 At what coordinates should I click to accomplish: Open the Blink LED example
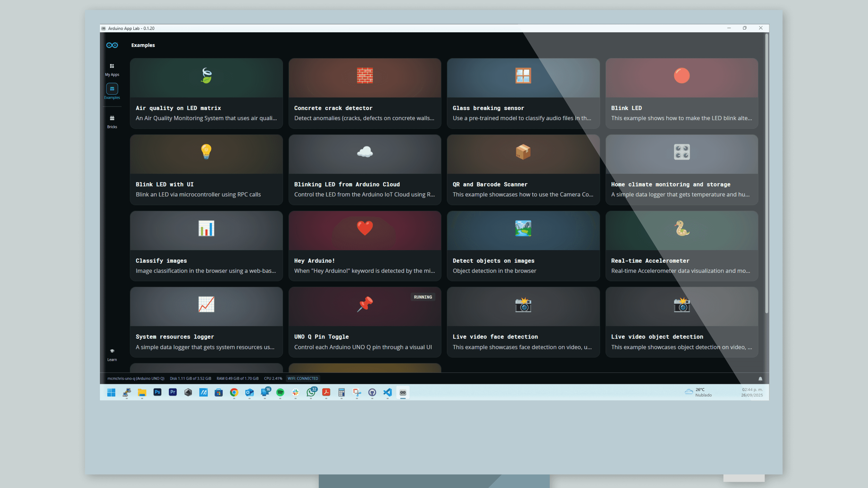(x=681, y=94)
